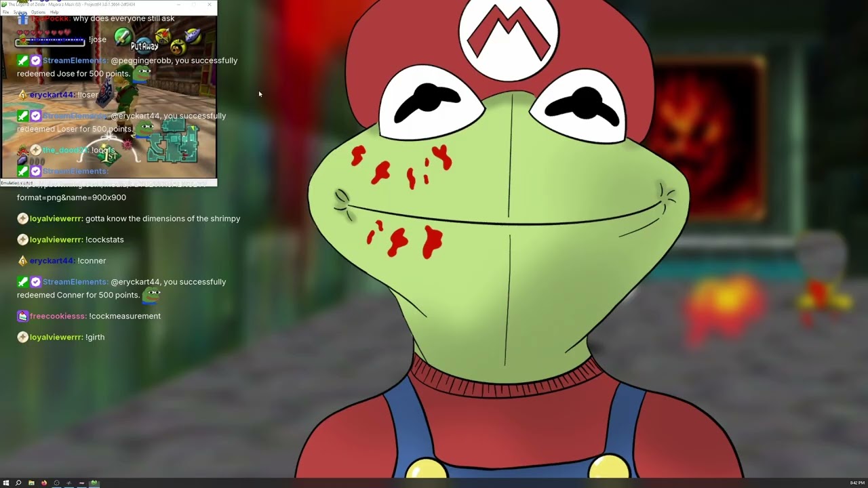This screenshot has height=488, width=868.
Task: Click the 8:42 PM taskbar clock
Action: pyautogui.click(x=857, y=483)
